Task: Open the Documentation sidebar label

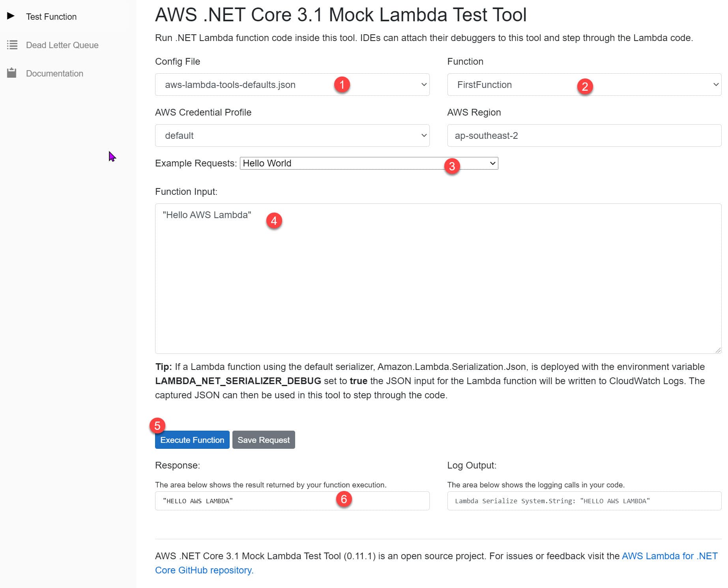Action: 54,73
